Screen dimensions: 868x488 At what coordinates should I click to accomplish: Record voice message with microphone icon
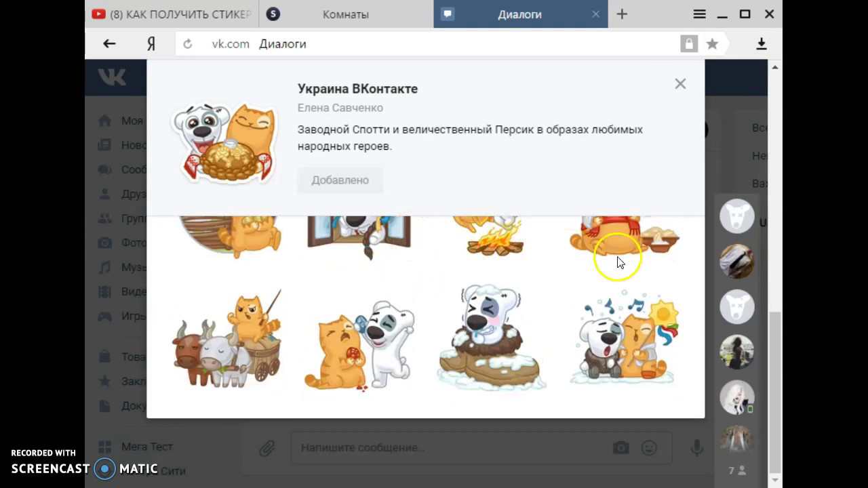coord(696,448)
